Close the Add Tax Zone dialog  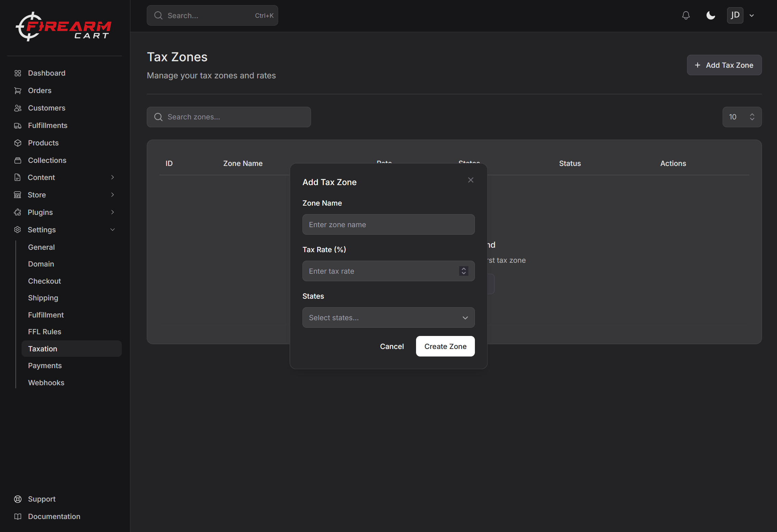click(471, 180)
